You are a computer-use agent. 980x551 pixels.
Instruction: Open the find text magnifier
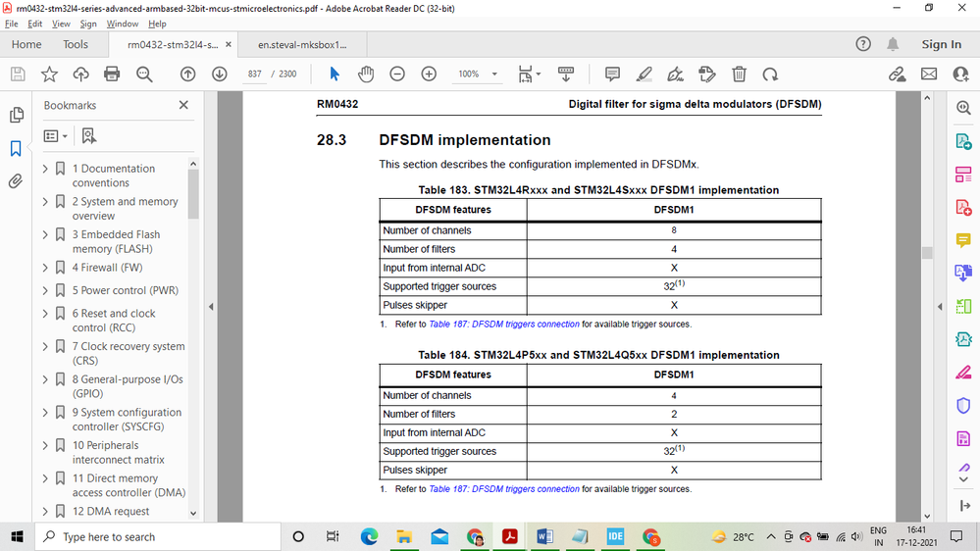point(144,75)
